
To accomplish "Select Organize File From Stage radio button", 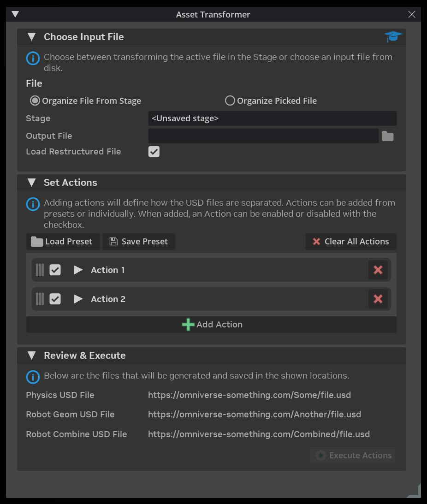I will click(x=35, y=101).
